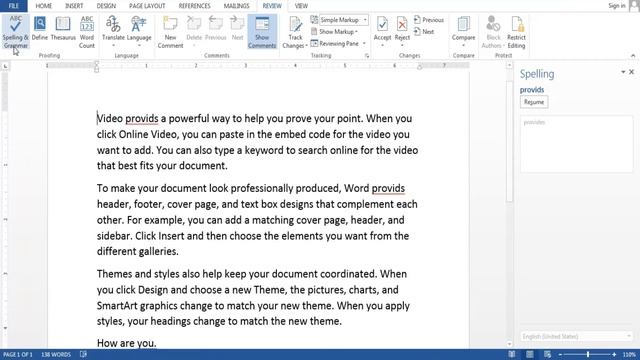Open Restrict Editing
This screenshot has width=640, height=360.
pos(516,32)
